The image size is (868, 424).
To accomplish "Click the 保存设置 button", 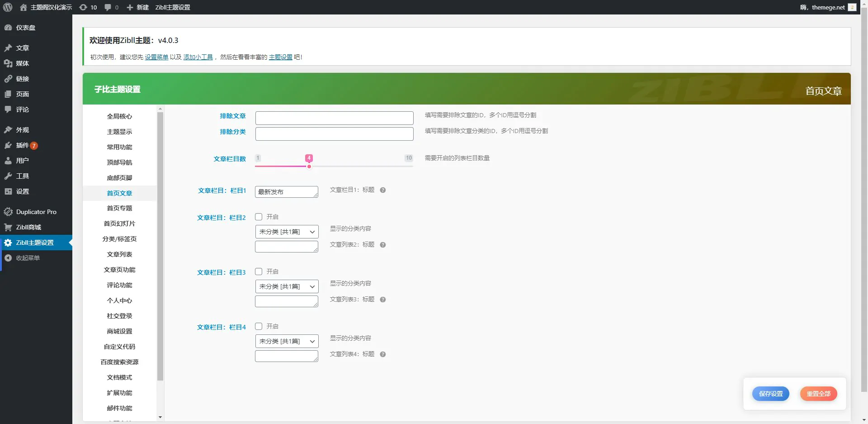I will click(x=771, y=394).
